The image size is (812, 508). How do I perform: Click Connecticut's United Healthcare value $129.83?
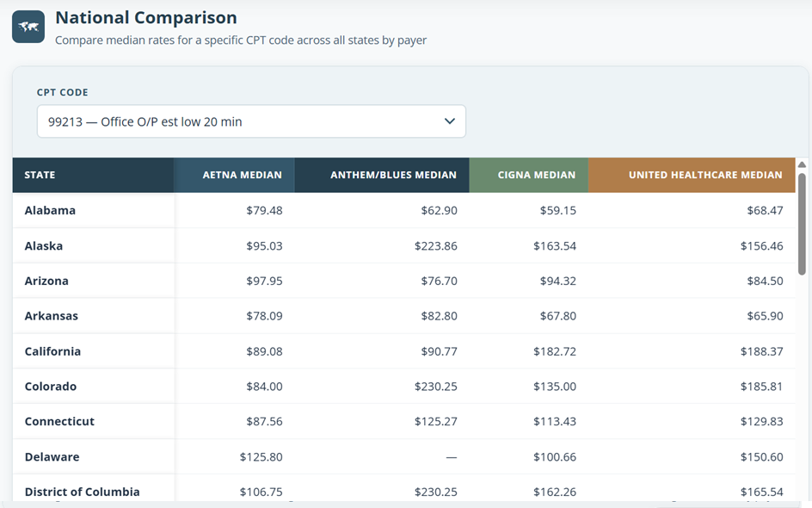point(762,421)
